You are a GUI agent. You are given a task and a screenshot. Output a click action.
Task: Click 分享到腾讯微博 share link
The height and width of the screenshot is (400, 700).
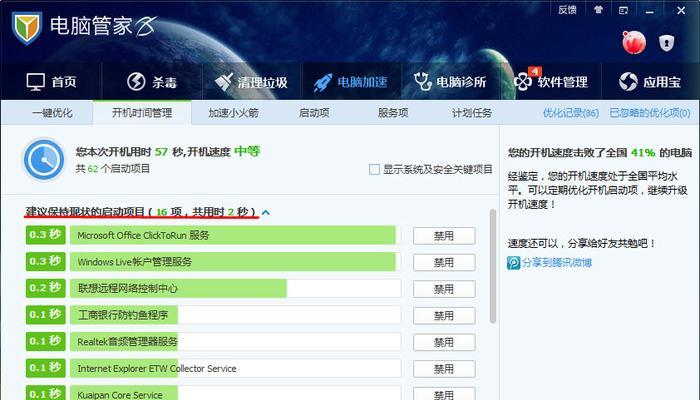click(557, 262)
